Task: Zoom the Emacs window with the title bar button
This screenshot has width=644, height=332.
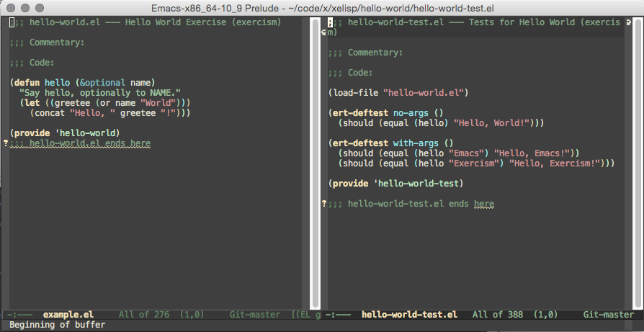Action: pyautogui.click(x=40, y=8)
